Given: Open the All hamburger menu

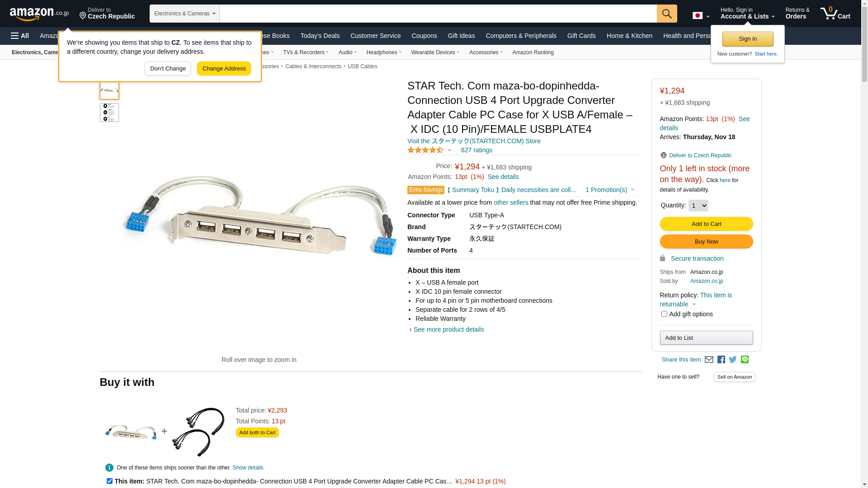Looking at the screenshot, I should (20, 36).
